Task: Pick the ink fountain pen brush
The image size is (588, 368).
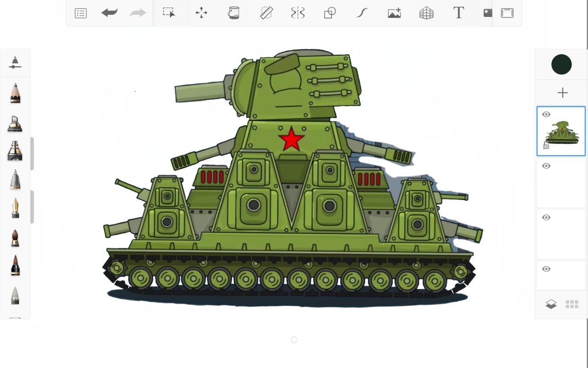Action: (15, 208)
